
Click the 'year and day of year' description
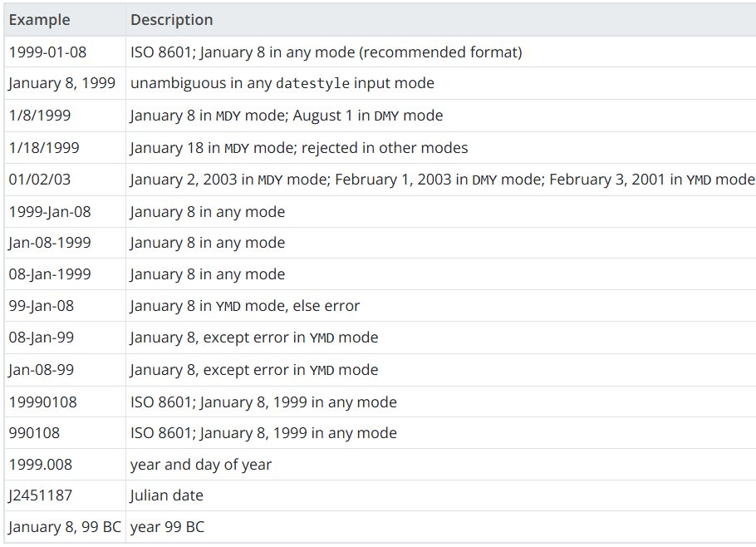tap(201, 465)
